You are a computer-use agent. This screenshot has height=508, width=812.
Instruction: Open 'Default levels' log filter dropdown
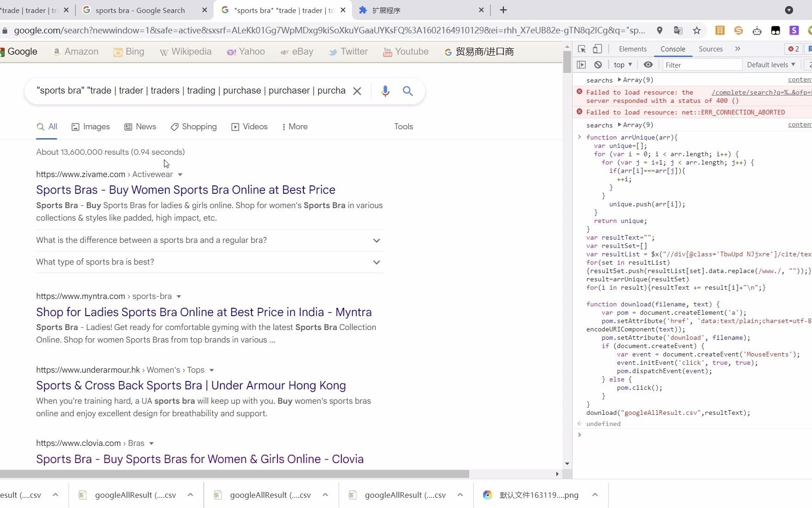point(771,65)
